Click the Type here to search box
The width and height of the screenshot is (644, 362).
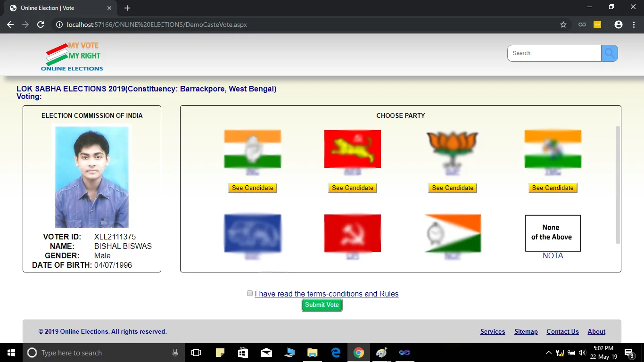pos(103,353)
